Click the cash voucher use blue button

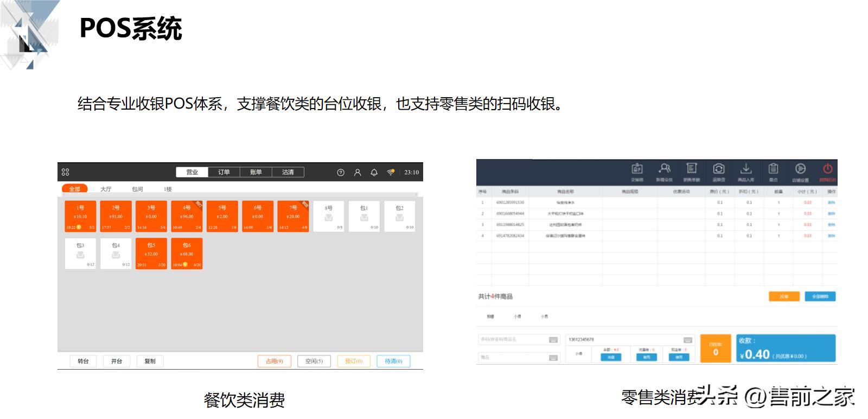point(679,357)
